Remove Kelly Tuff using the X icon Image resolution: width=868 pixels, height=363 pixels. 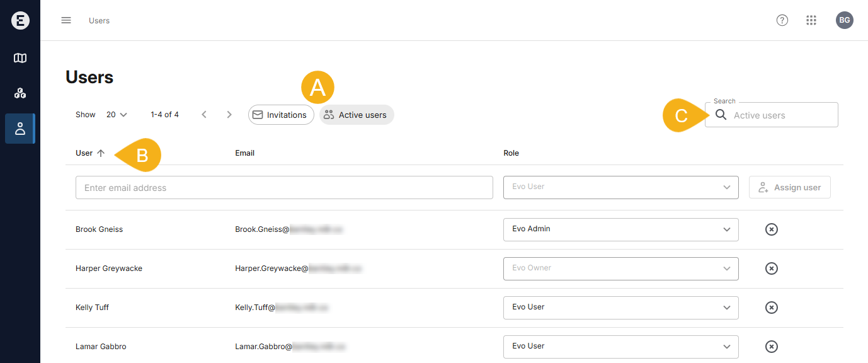[771, 308]
